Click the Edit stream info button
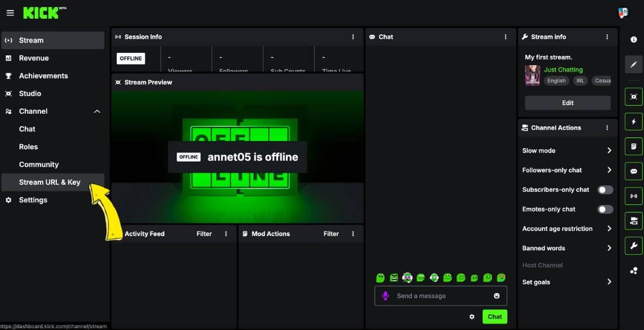644x330 pixels. pos(568,103)
